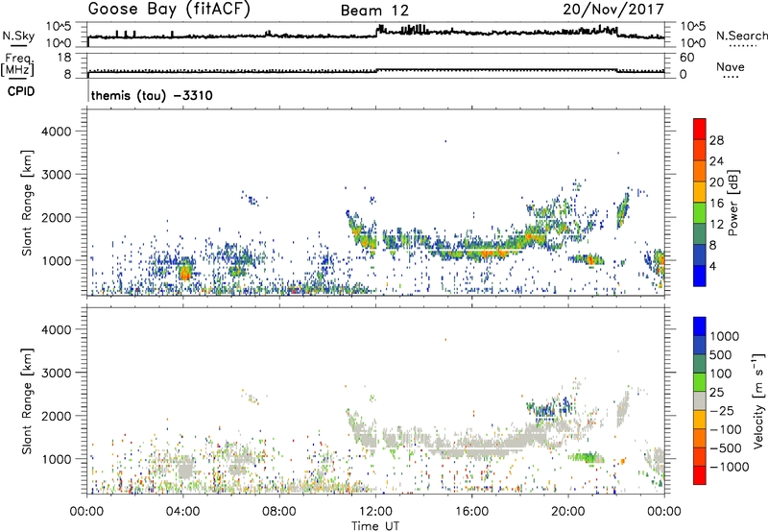Click the power panel 'Slant Range [km]' label
This screenshot has height=532, width=768.
(27, 203)
